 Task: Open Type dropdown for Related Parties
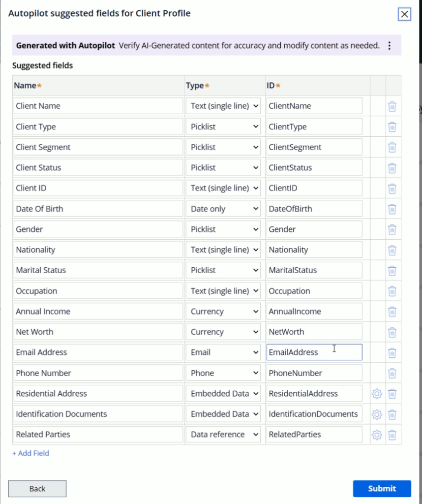(223, 435)
